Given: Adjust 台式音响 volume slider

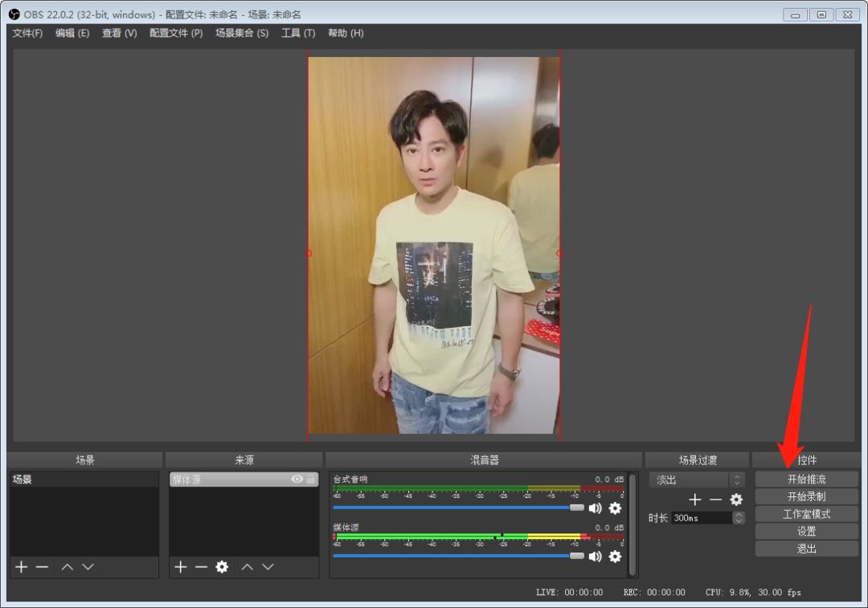Looking at the screenshot, I should click(458, 508).
